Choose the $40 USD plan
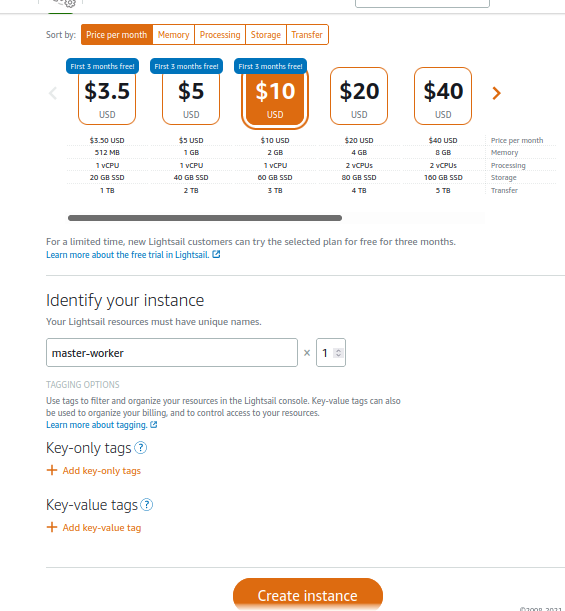 click(x=443, y=96)
